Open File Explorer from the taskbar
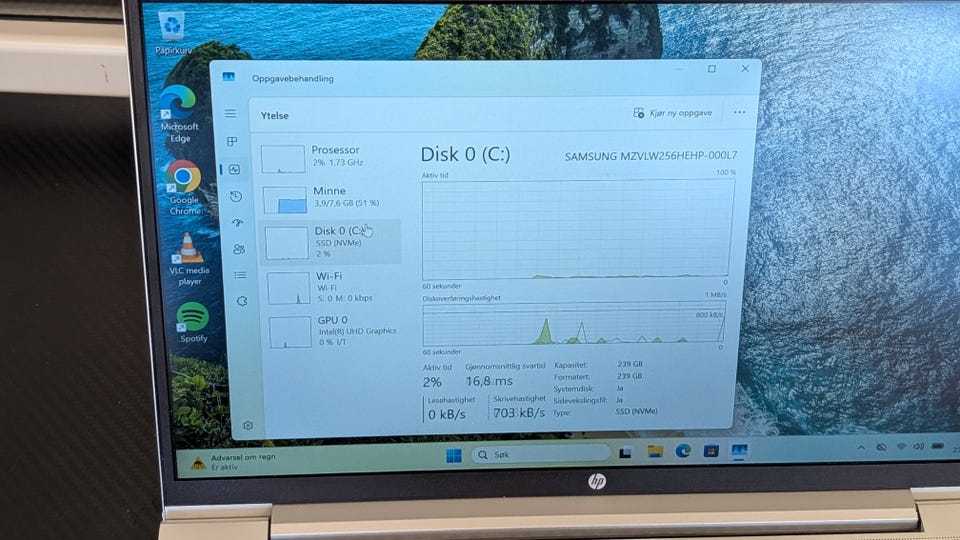 point(655,452)
